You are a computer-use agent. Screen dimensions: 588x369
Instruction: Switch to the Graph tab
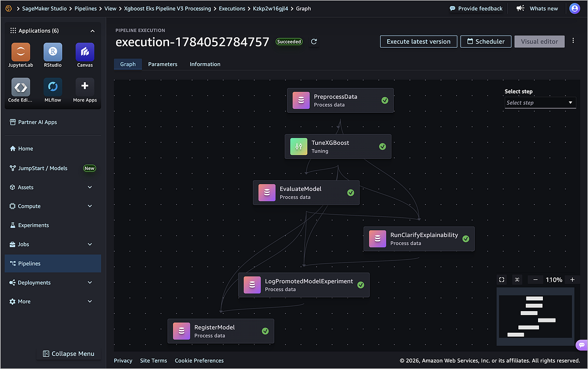[x=128, y=64]
